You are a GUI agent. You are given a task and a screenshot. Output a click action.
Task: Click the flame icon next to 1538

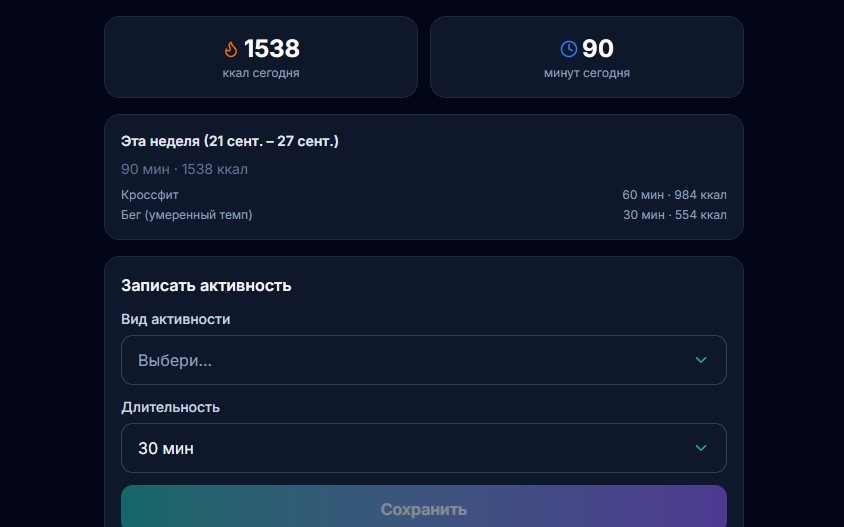click(231, 49)
